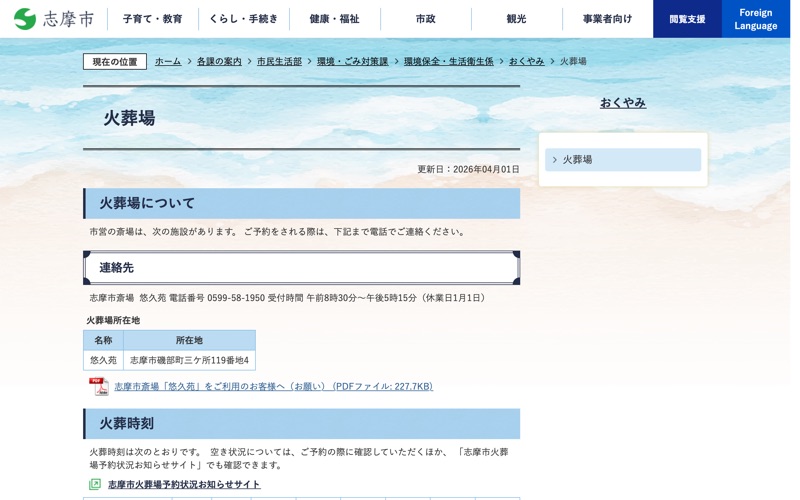The height and width of the screenshot is (500, 800).
Task: Click the 連絡先 heading box
Action: click(x=302, y=267)
